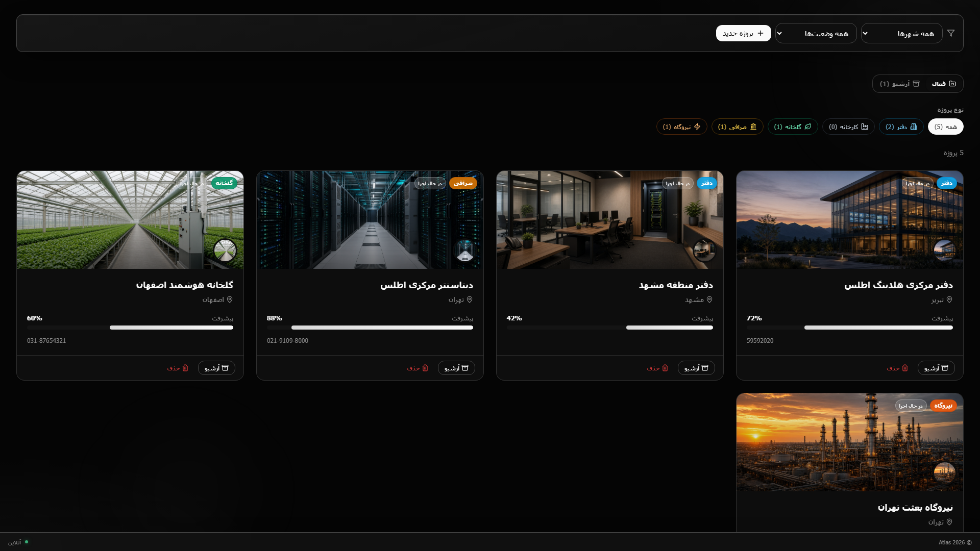The width and height of the screenshot is (980, 551).
Task: Filter by گلخانه (1) project type
Action: (x=793, y=127)
